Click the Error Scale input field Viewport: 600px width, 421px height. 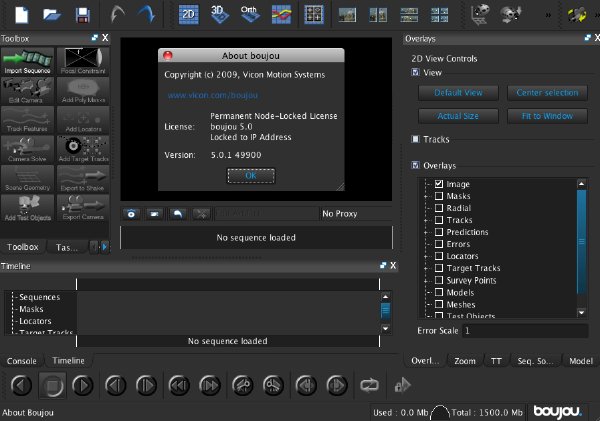[x=525, y=331]
